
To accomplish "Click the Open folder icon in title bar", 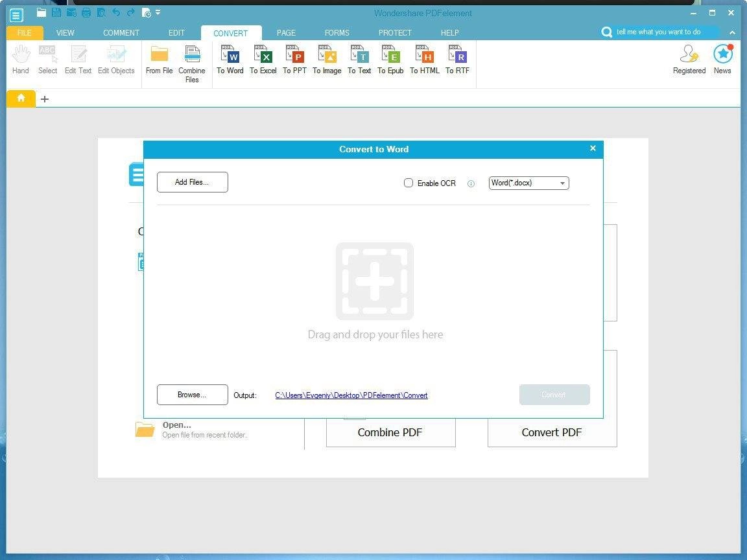I will tap(41, 12).
